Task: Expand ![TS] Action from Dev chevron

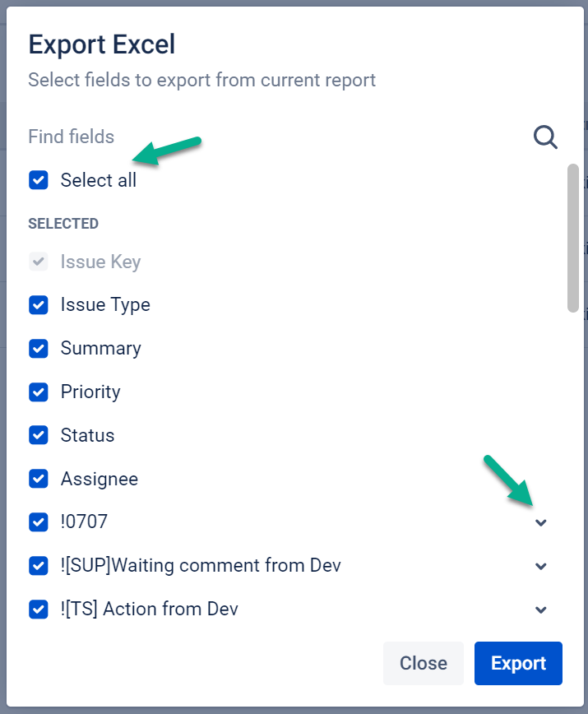Action: point(541,610)
